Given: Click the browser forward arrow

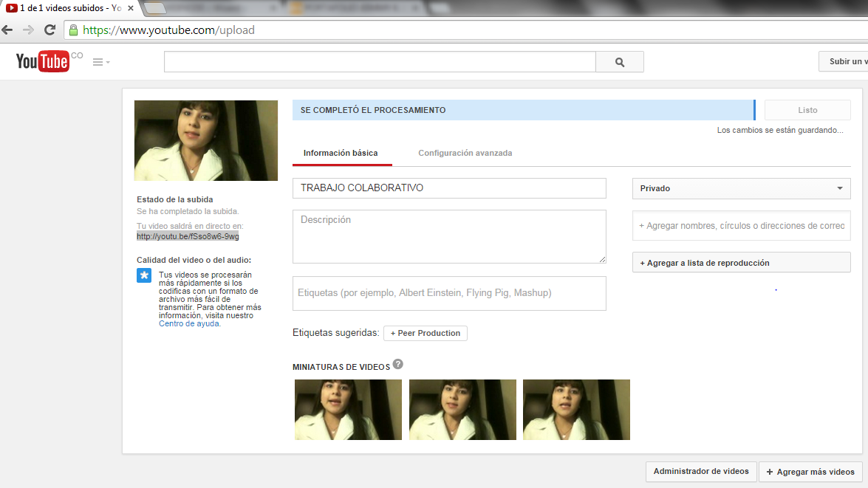Looking at the screenshot, I should [29, 30].
